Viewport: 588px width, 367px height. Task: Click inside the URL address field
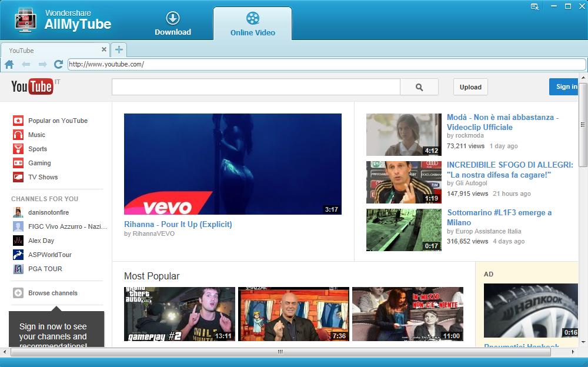coord(326,65)
